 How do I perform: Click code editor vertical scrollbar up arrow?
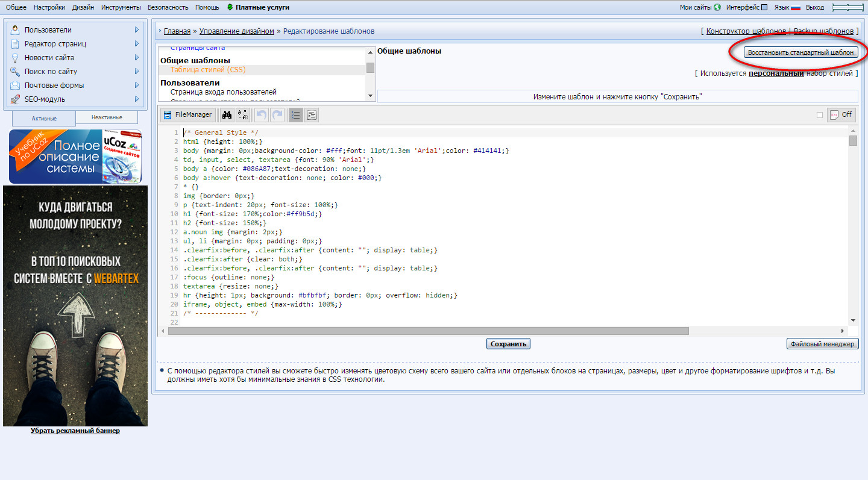point(853,131)
